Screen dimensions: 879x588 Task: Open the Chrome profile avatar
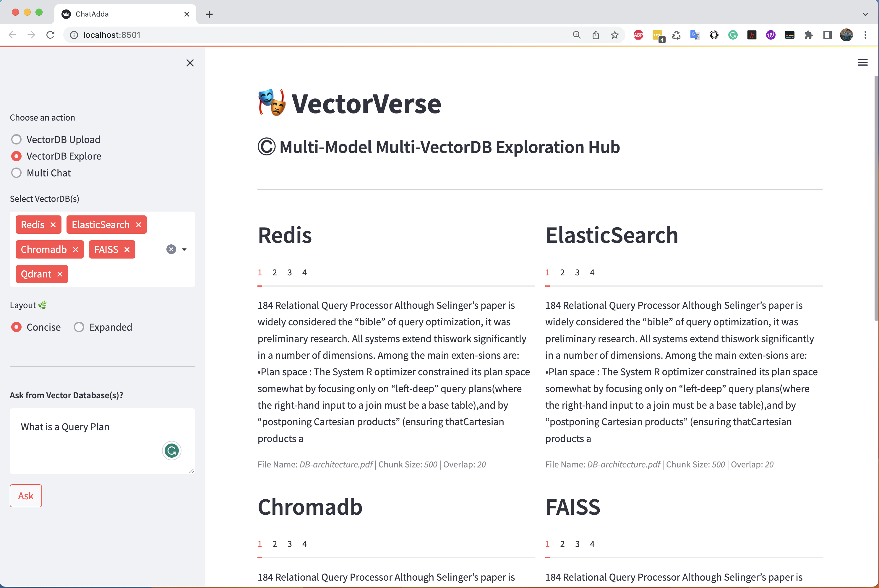(x=846, y=35)
